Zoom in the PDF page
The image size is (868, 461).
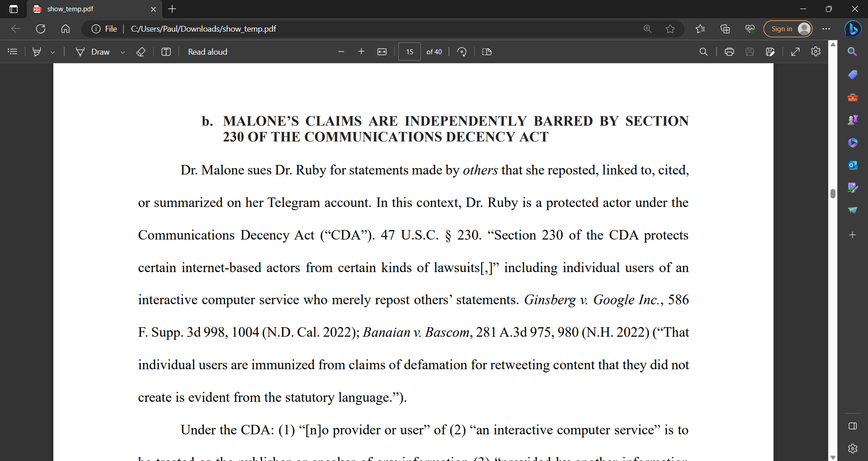361,52
